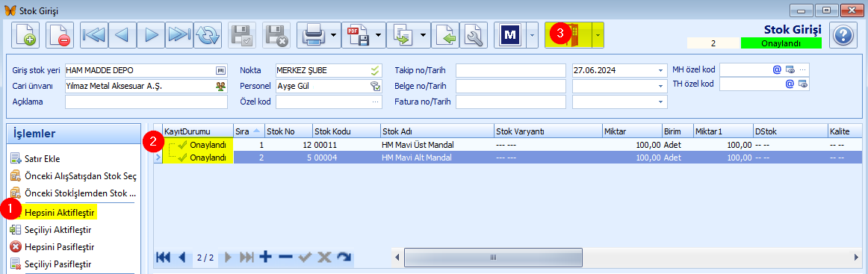This screenshot has height=274, width=868.
Task: Click the @ icon in MH özel kod field
Action: 777,69
